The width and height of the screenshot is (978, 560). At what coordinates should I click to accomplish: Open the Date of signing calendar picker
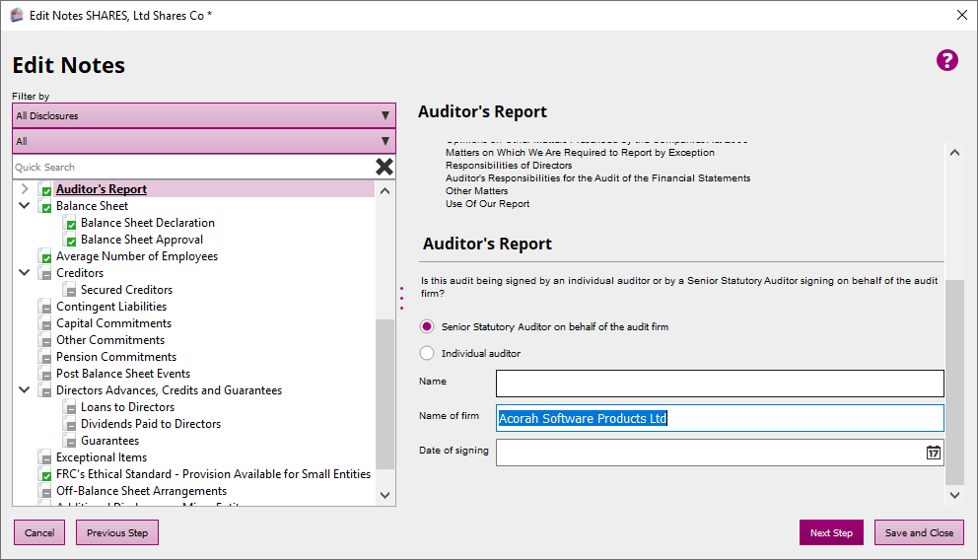pos(933,453)
